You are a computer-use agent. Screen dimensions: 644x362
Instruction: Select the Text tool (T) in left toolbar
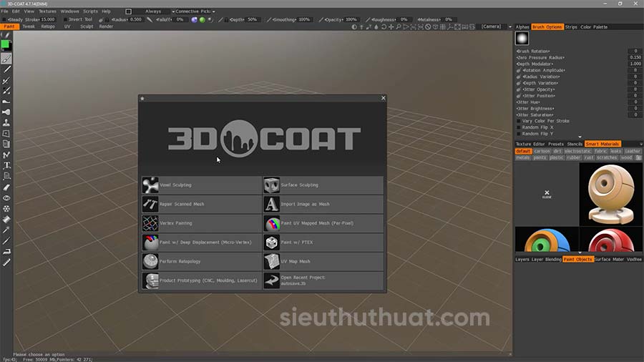[6, 165]
